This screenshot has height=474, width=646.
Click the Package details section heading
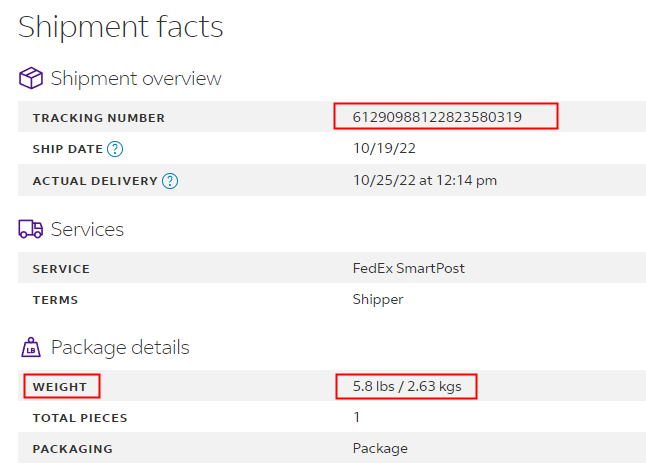[120, 348]
